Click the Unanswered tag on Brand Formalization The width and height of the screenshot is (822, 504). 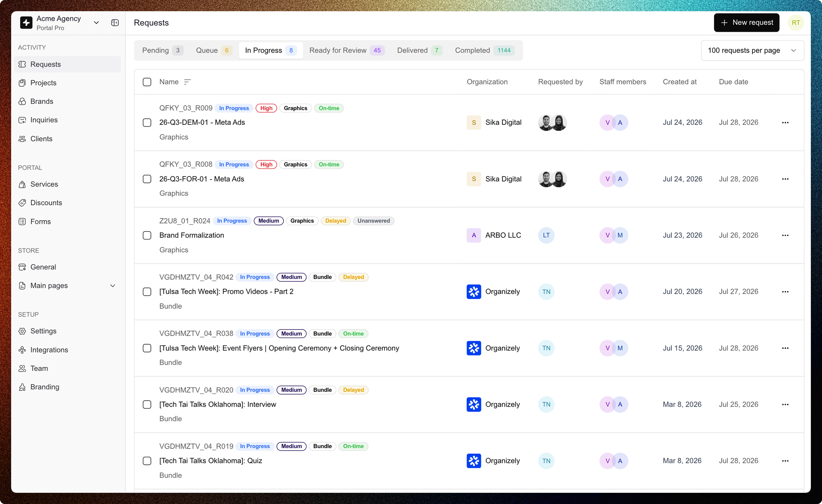374,221
